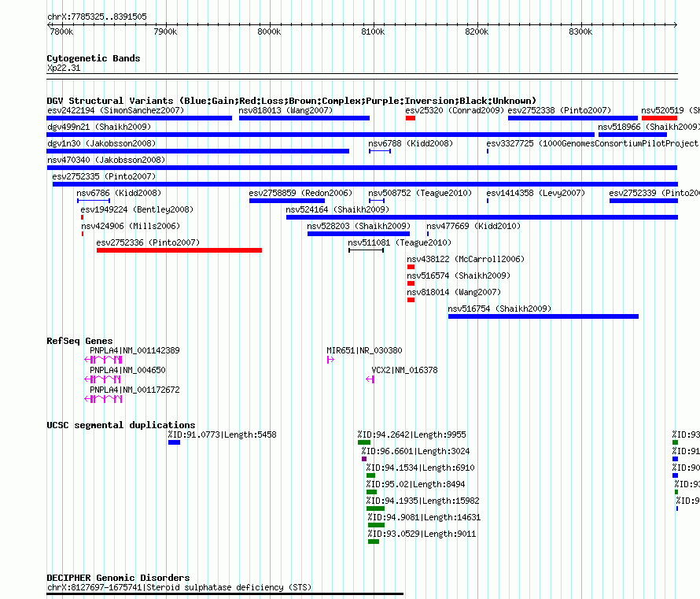Click the red esv2752336 (Pinto2007) loss bar

pyautogui.click(x=179, y=250)
